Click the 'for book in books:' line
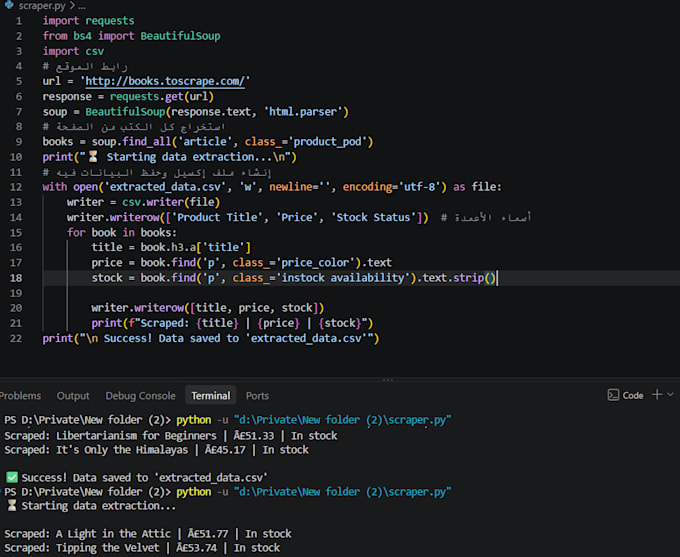This screenshot has height=557, width=680. click(x=122, y=233)
